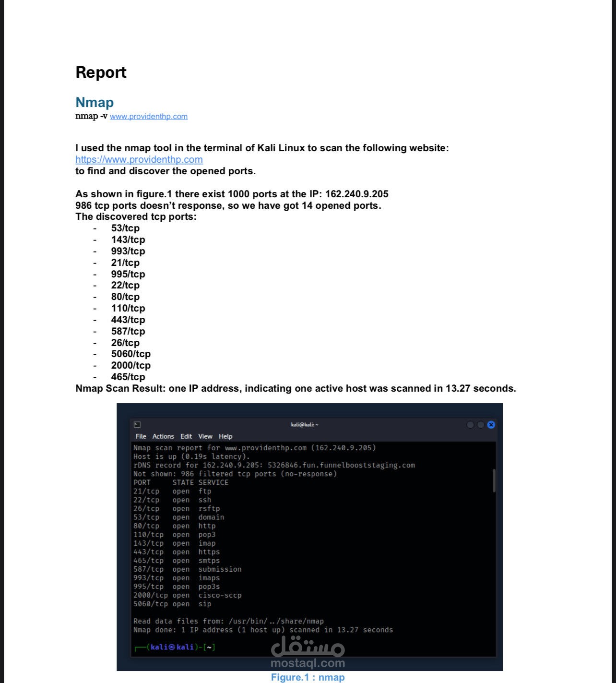The height and width of the screenshot is (683, 616).
Task: Click the line '986 tcp ports doesn't response'
Action: click(x=228, y=205)
